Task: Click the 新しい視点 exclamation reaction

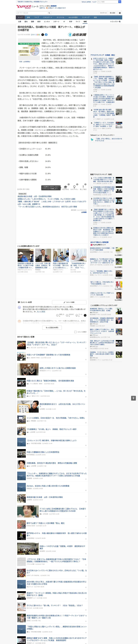Action: click(83, 187)
